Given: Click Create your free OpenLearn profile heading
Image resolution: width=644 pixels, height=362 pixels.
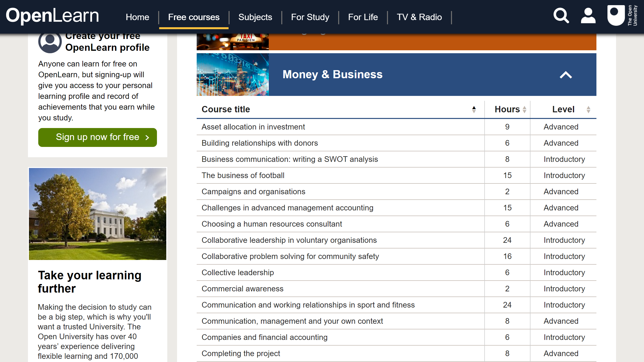Looking at the screenshot, I should 107,42.
